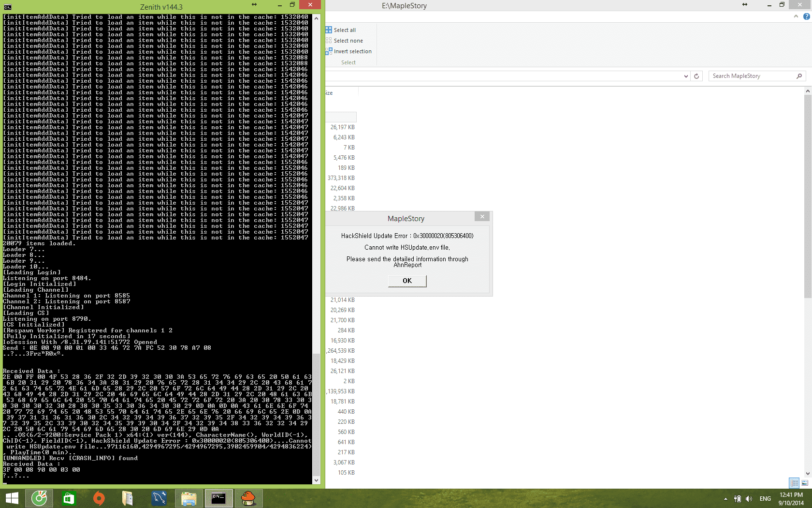This screenshot has height=508, width=812.
Task: Click the 105 KB size entry
Action: (x=347, y=473)
